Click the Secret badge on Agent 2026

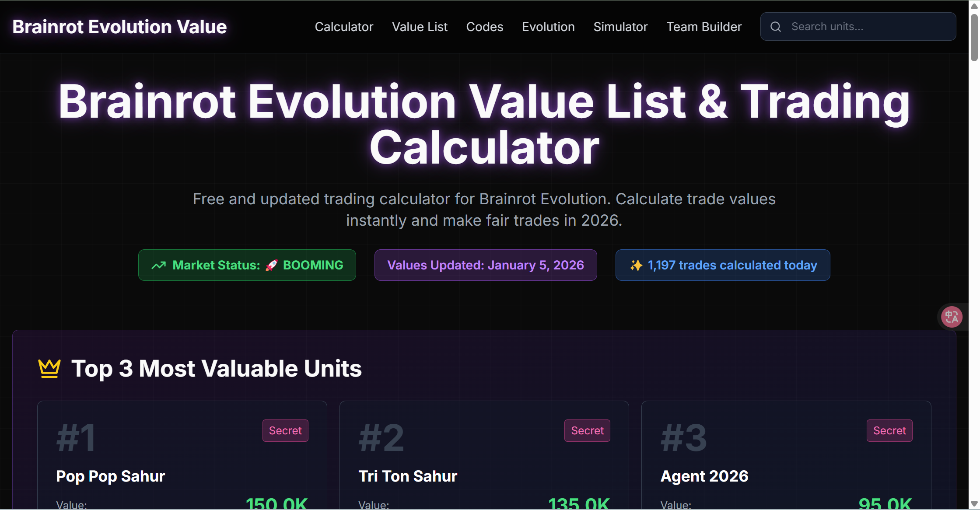[x=889, y=430]
